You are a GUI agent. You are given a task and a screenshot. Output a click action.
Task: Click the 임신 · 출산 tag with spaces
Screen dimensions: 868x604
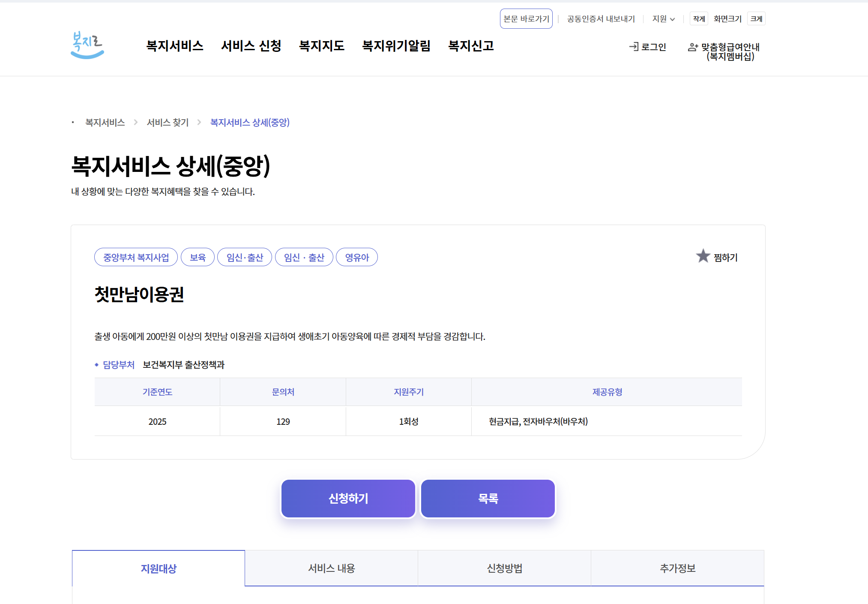pos(304,257)
